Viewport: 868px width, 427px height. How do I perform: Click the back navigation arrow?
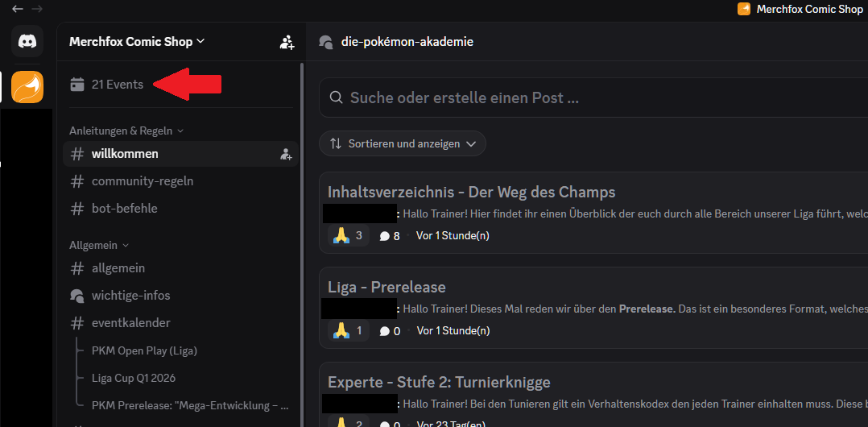[x=17, y=9]
